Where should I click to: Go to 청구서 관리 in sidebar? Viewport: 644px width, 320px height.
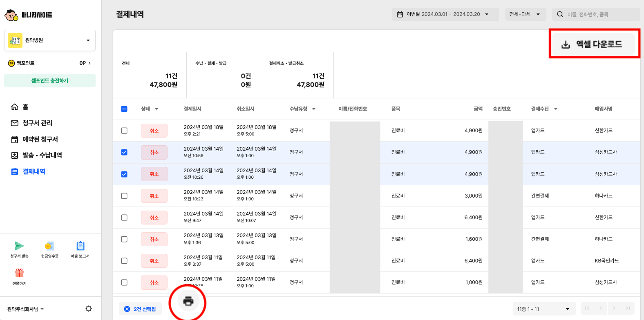37,123
